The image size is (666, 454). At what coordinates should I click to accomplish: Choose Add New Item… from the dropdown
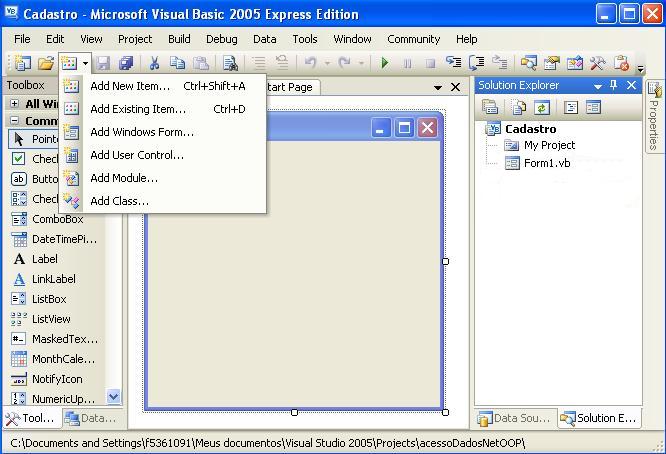tap(163, 86)
